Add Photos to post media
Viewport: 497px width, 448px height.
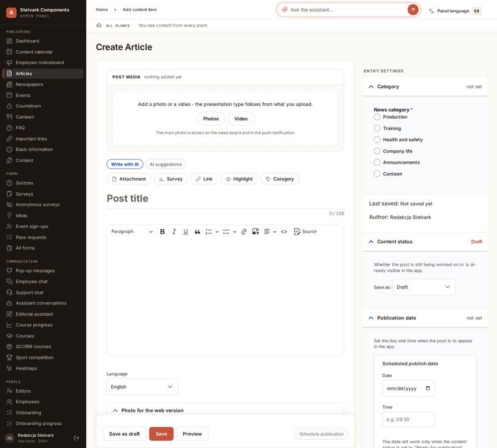point(211,119)
